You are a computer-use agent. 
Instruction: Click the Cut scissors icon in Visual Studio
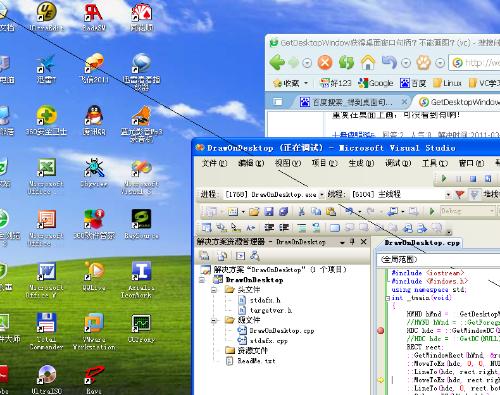coord(301,211)
